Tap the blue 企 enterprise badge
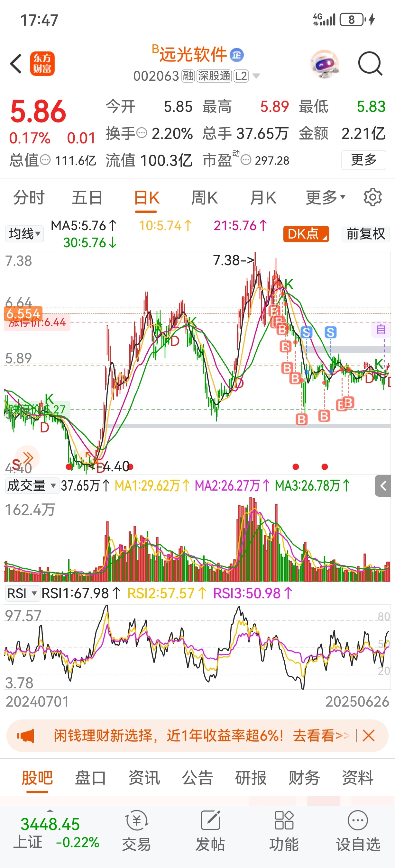 pyautogui.click(x=237, y=55)
